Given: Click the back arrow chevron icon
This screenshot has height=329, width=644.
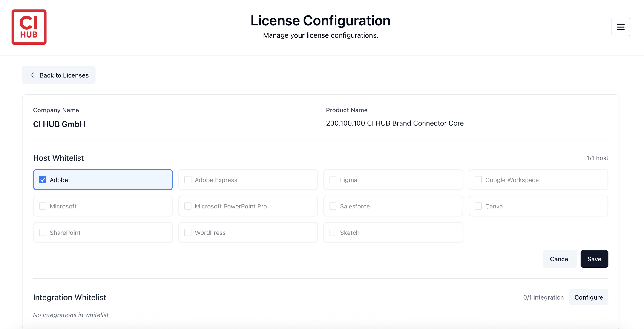Looking at the screenshot, I should (x=32, y=75).
